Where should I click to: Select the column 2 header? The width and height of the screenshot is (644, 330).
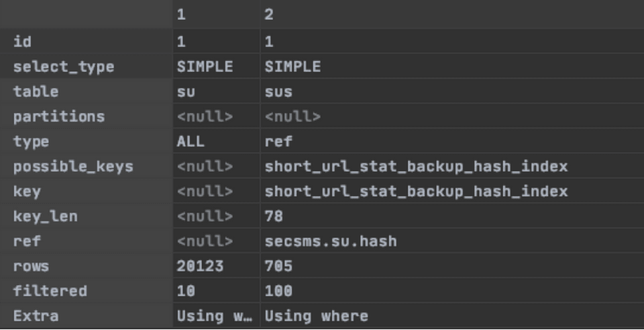pyautogui.click(x=452, y=15)
